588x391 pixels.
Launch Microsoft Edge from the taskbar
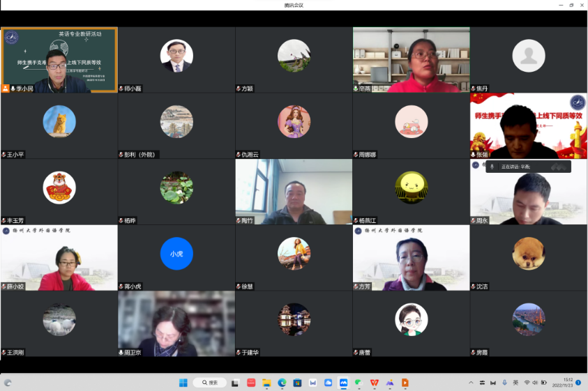282,383
